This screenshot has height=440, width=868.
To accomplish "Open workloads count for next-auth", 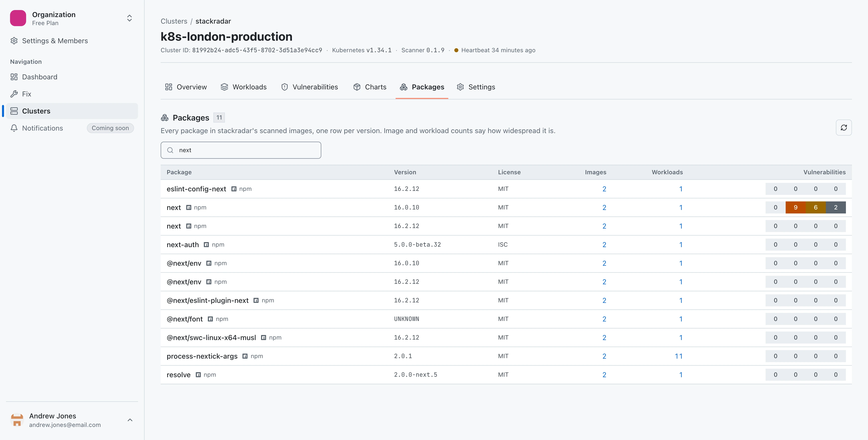I will [681, 244].
